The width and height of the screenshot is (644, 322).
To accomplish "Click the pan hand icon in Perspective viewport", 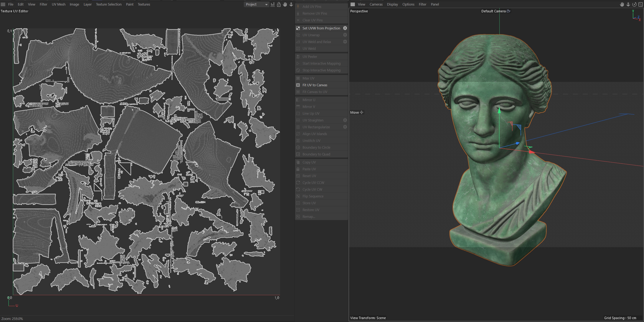I will [622, 5].
